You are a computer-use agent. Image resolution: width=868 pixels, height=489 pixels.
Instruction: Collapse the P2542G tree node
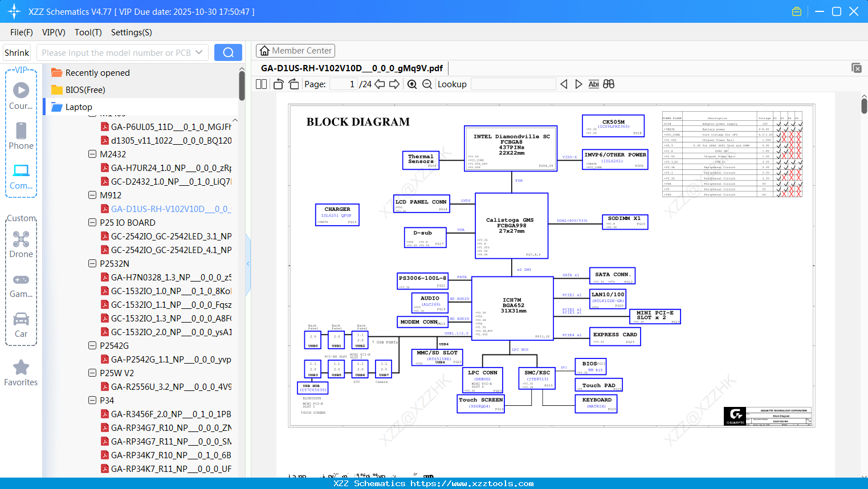(92, 345)
